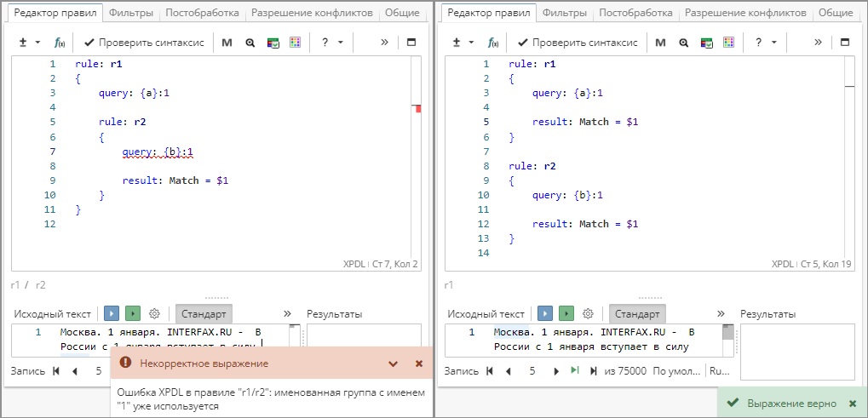Image resolution: width=868 pixels, height=418 pixels.
Task: Switch to Фильтры tab in left panel
Action: (x=131, y=13)
